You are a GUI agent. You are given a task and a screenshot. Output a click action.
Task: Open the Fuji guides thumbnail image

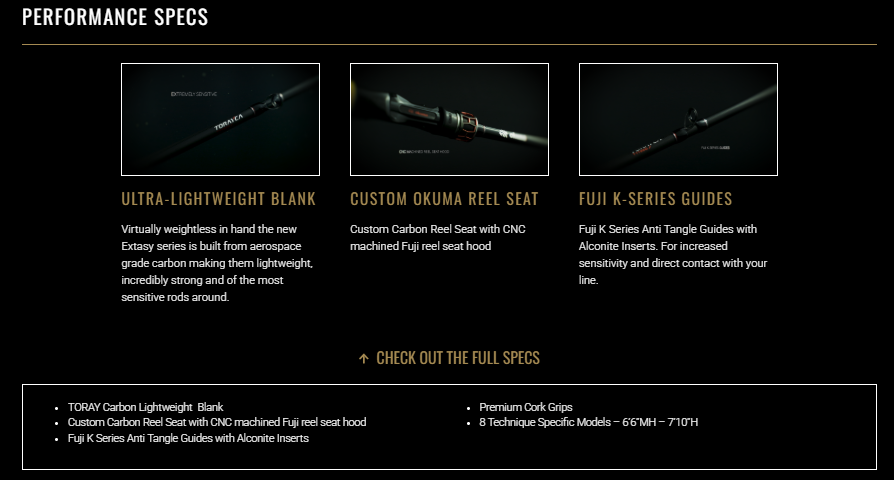[x=678, y=119]
